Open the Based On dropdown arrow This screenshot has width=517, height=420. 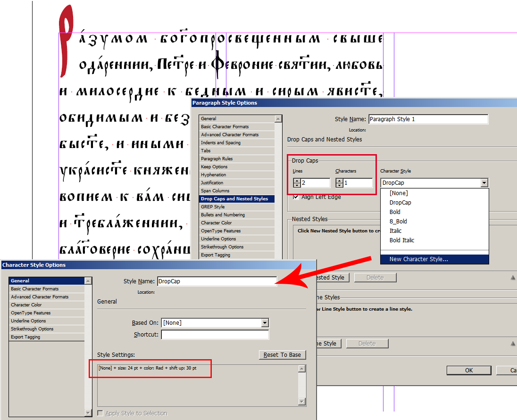(265, 323)
